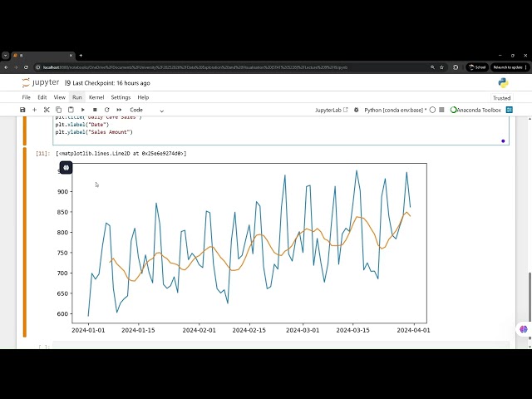Reload the browser page
The width and height of the screenshot is (532, 399).
tap(26, 67)
